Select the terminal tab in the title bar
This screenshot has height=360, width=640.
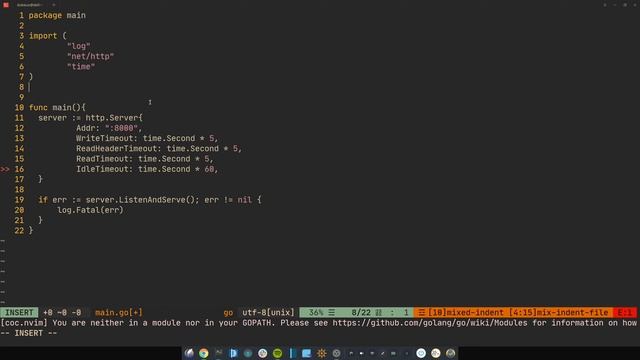tap(29, 5)
